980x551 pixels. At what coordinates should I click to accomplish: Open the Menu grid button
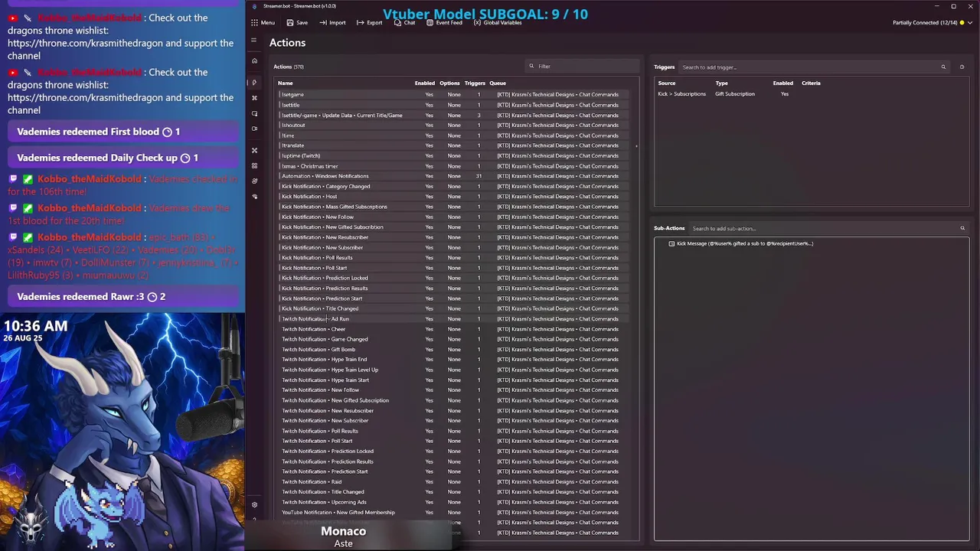[x=263, y=23]
